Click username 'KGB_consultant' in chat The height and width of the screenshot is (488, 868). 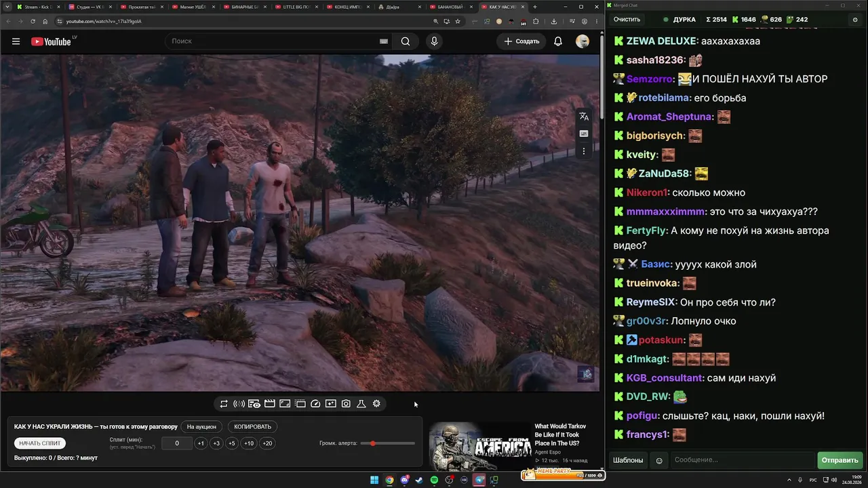[x=665, y=378]
